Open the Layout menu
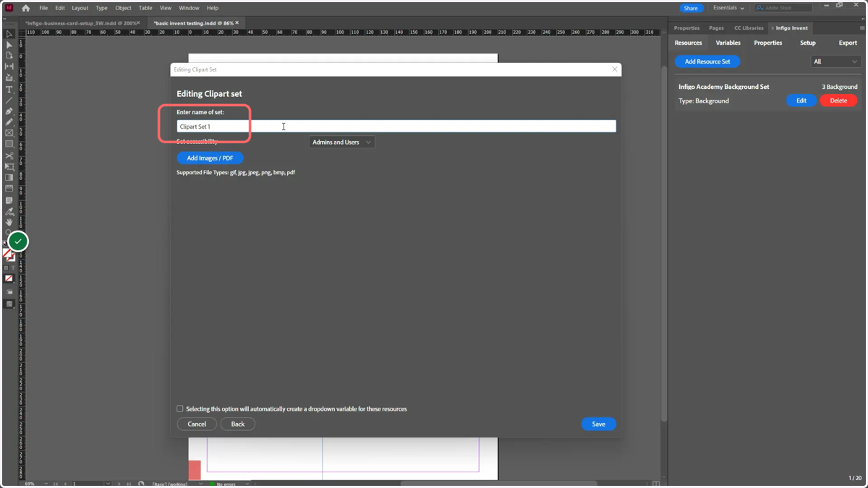 [x=80, y=8]
